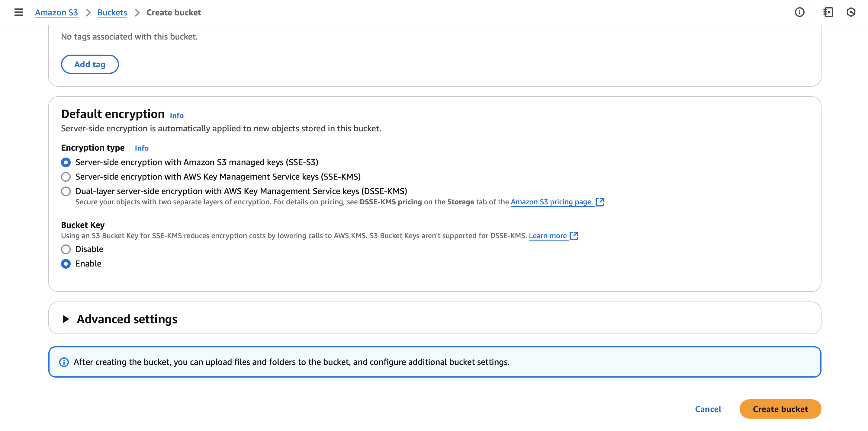Open the hamburger navigation menu
The image size is (868, 431).
19,12
